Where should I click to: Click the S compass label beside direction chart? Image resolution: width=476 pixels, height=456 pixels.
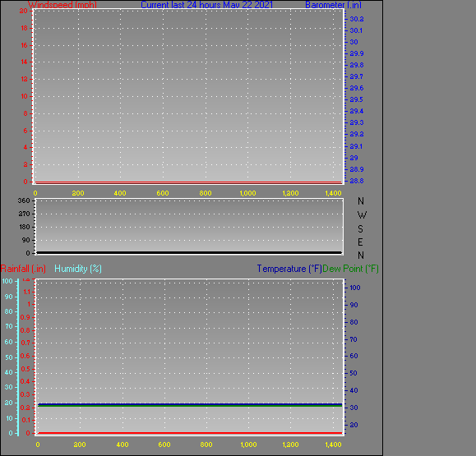pos(360,228)
